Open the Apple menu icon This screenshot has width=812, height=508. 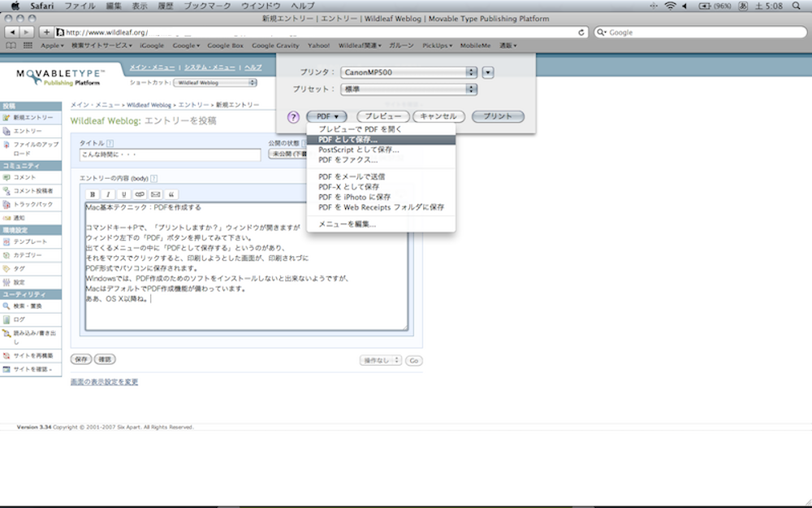point(15,6)
